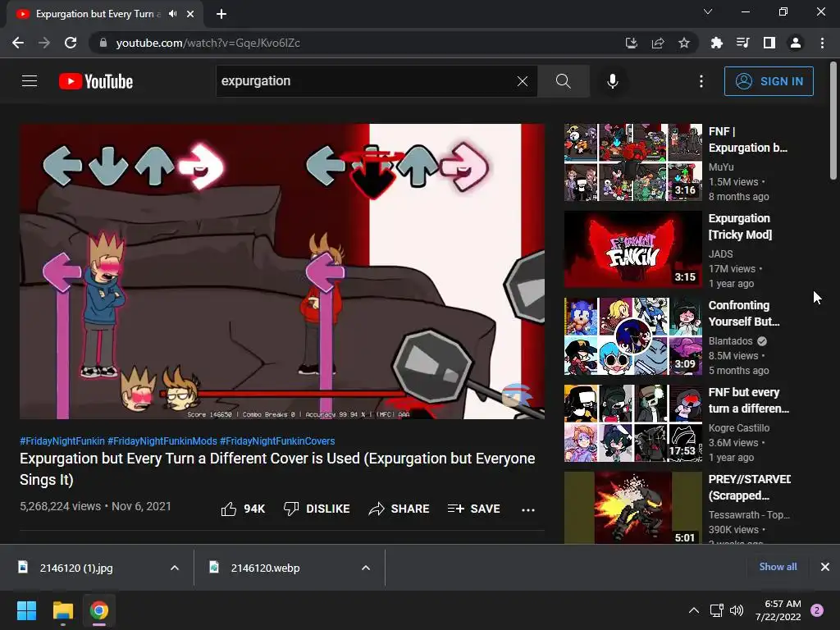Open Chrome profile avatar
840x630 pixels.
[796, 43]
